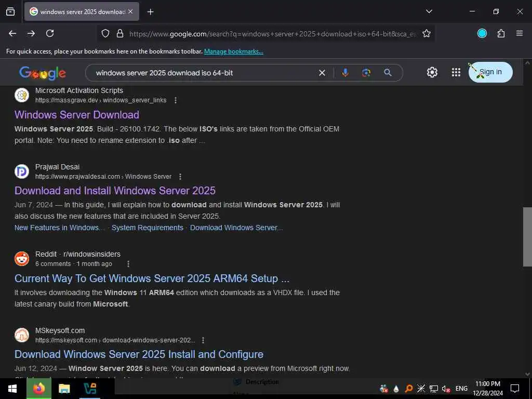The width and height of the screenshot is (532, 399).
Task: Close the windows server 2025 tab
Action: 130,11
